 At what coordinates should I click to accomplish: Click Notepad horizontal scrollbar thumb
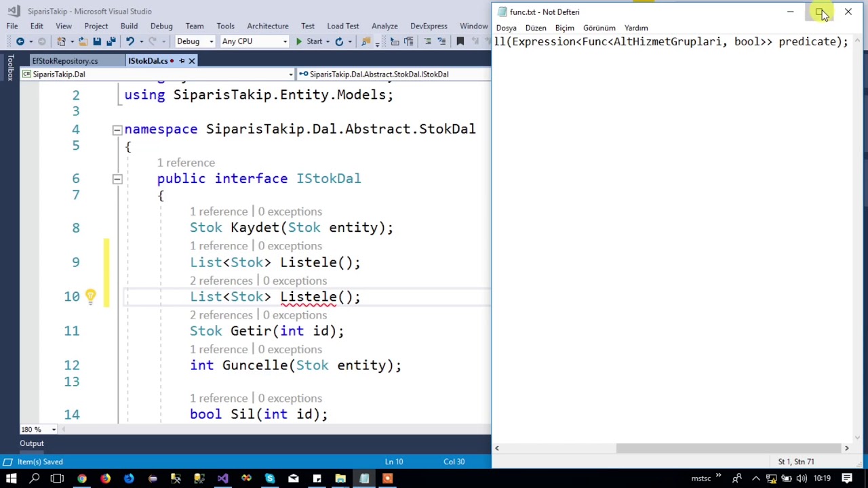(x=730, y=448)
